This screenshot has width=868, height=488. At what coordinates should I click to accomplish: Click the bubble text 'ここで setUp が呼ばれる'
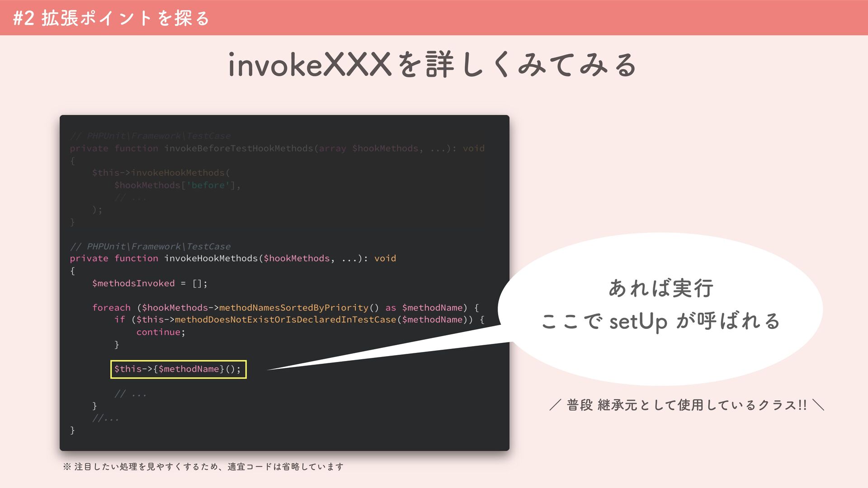click(x=660, y=321)
